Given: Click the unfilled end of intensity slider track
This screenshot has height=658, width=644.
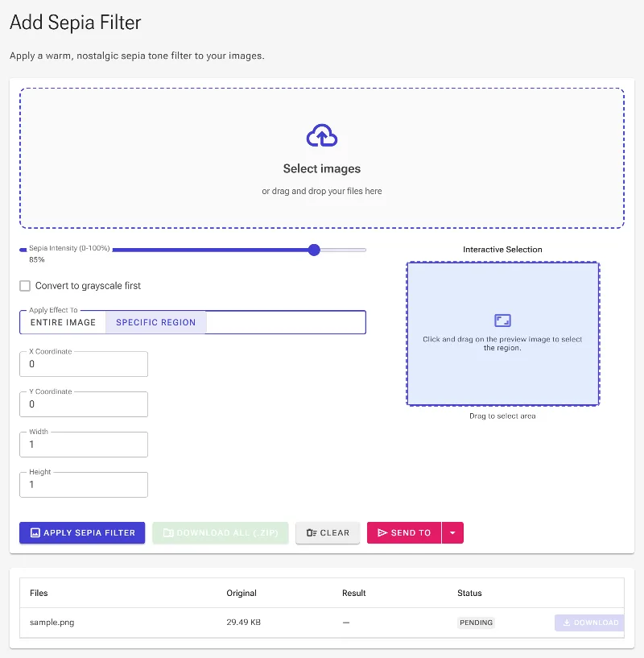Looking at the screenshot, I should [343, 250].
